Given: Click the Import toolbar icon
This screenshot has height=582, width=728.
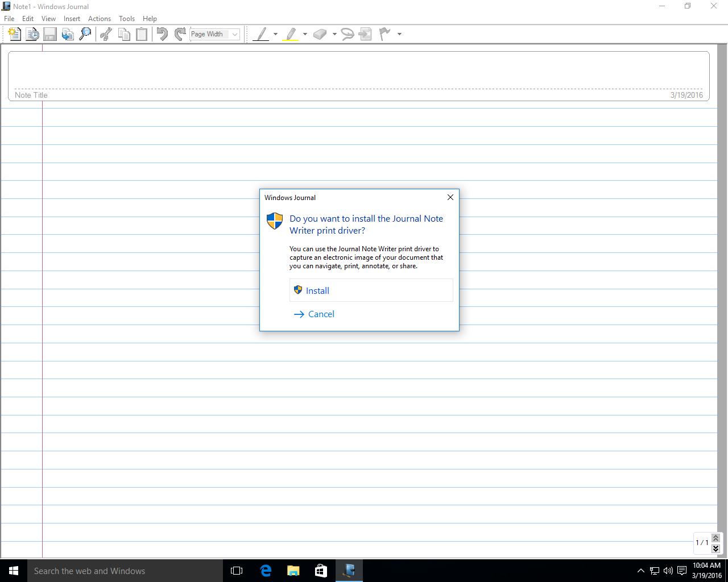Looking at the screenshot, I should click(x=68, y=34).
